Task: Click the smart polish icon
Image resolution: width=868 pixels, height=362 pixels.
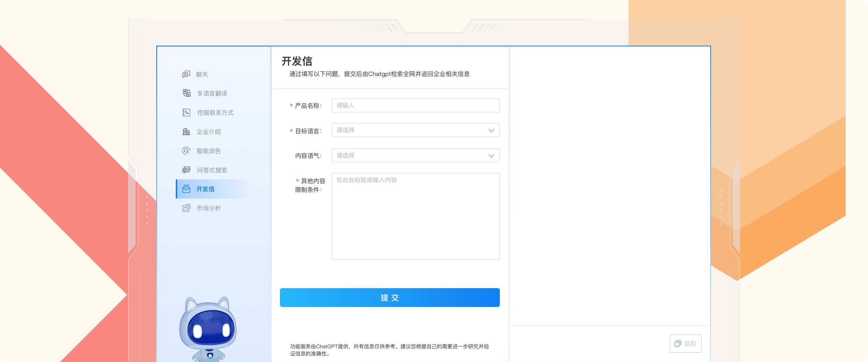Action: pos(186,151)
